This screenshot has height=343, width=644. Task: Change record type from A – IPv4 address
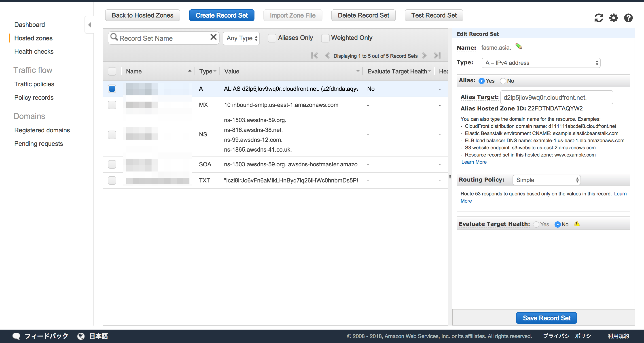pos(540,63)
